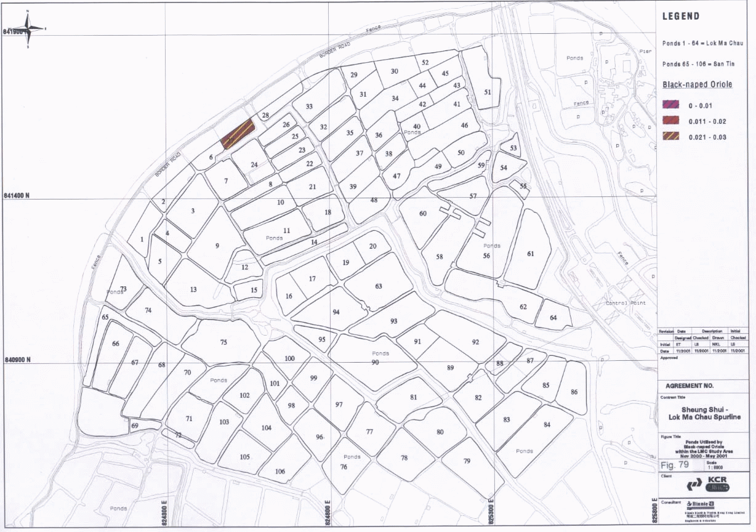Screen dimensions: 756x532
Task: Select pond number 84 on the map
Action: [x=547, y=425]
